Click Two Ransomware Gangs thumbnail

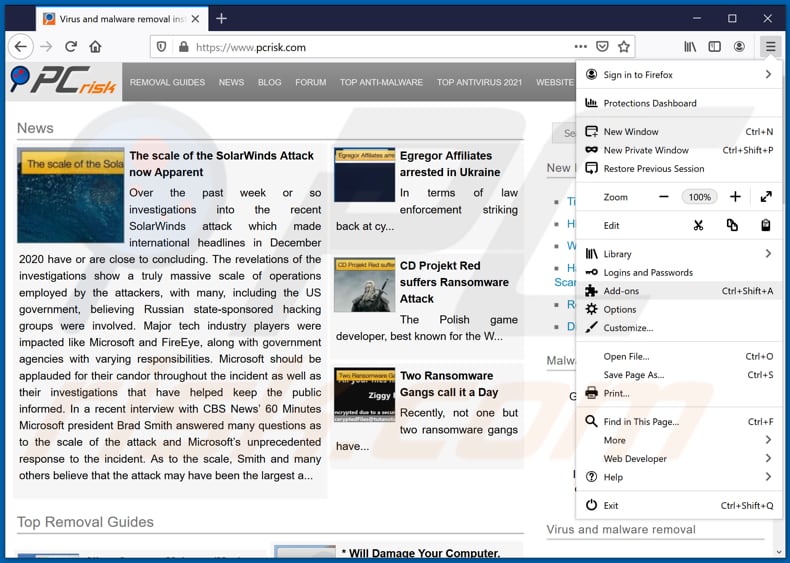tap(365, 395)
